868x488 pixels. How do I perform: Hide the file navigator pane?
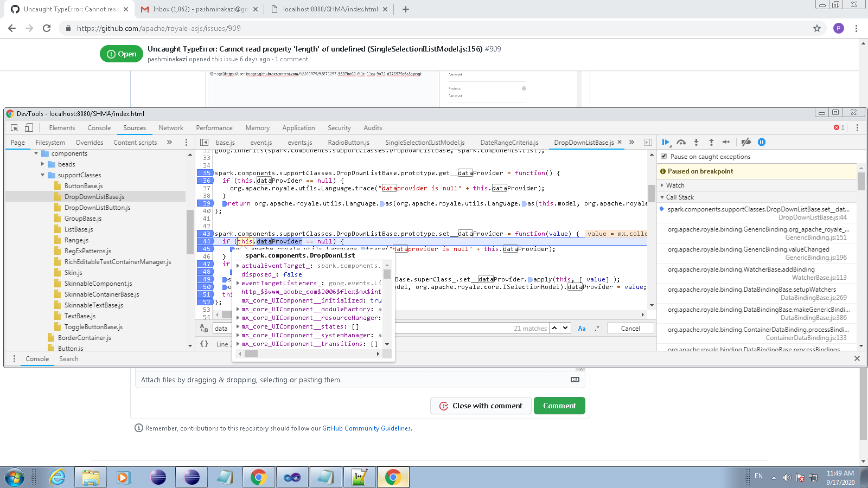point(205,143)
